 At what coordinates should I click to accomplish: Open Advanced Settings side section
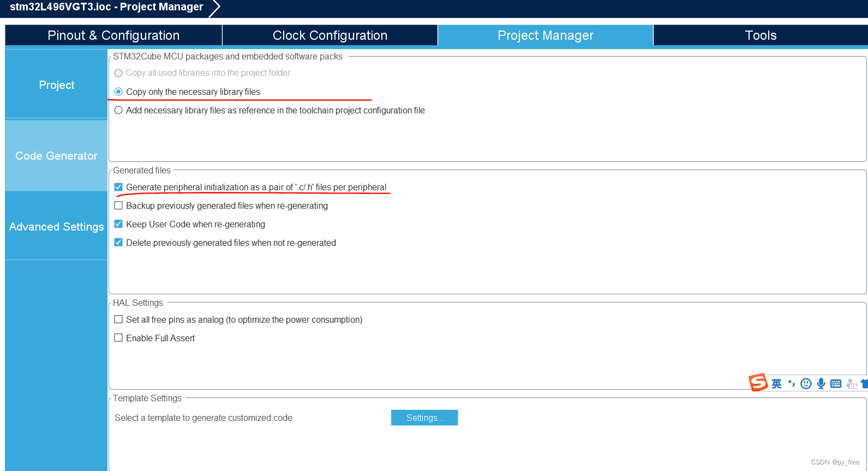(56, 226)
